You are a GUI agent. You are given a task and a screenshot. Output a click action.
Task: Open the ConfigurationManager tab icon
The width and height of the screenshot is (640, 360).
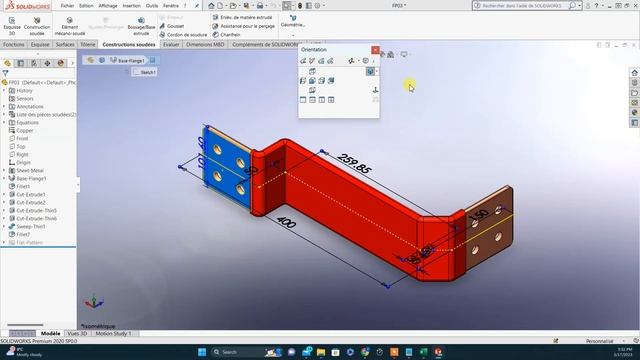[x=34, y=63]
